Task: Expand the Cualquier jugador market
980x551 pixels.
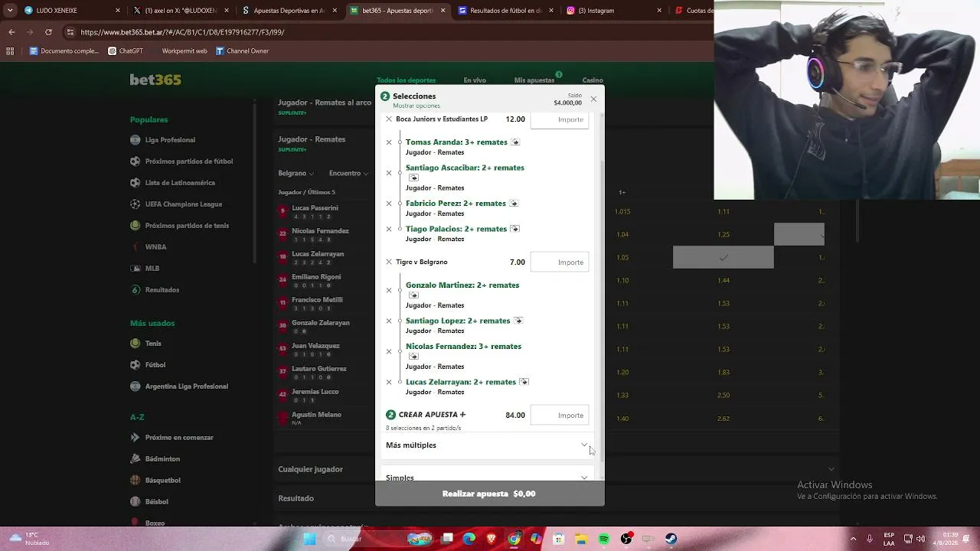Action: 555,469
